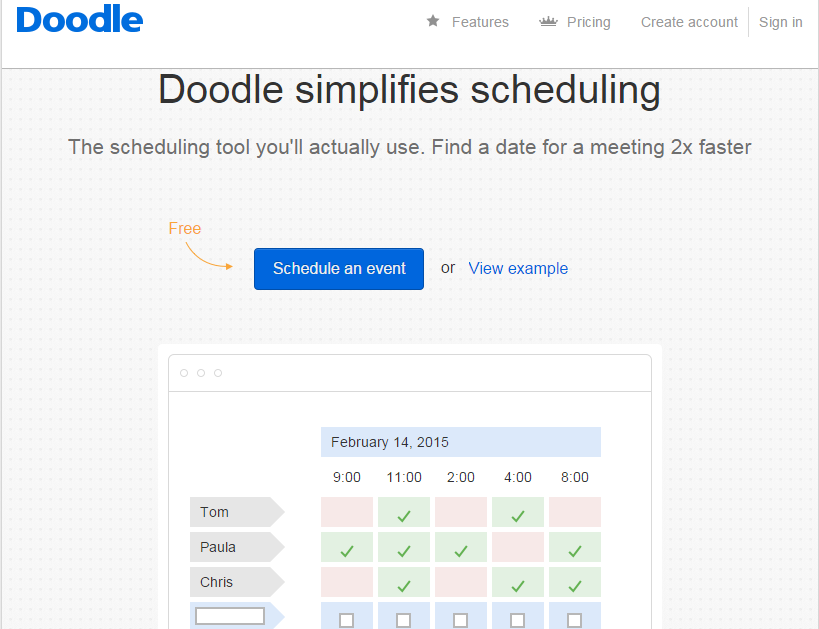Click Tom's green checkmark under 11:00

pyautogui.click(x=404, y=514)
